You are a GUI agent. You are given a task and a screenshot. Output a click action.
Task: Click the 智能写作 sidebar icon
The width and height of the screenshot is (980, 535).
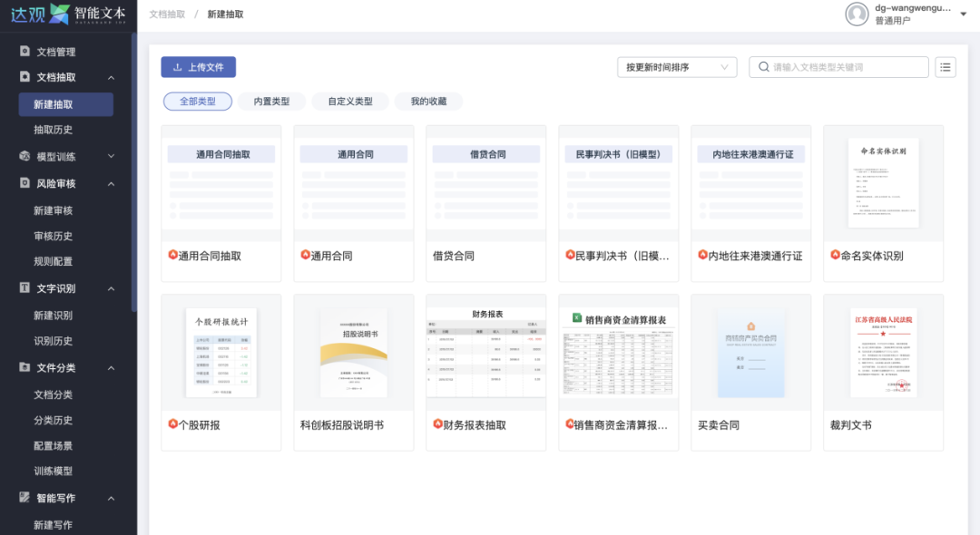click(24, 498)
